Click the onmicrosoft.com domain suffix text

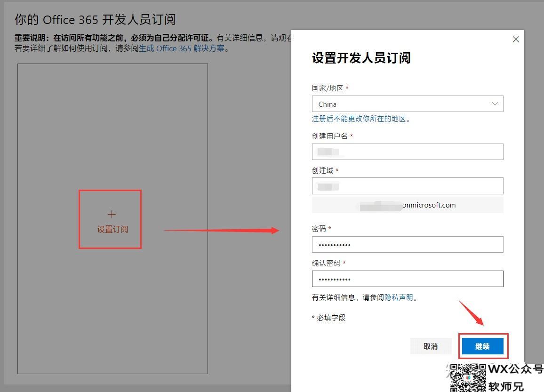pyautogui.click(x=429, y=205)
